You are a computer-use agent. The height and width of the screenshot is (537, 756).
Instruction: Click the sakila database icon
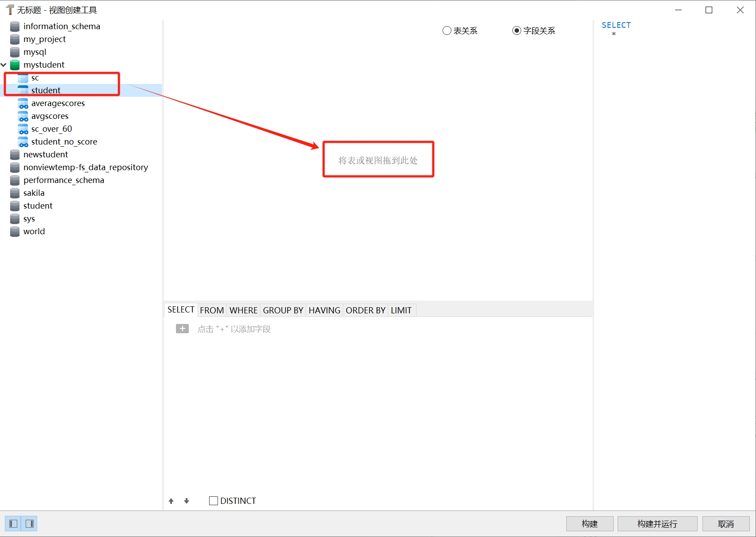pyautogui.click(x=15, y=193)
